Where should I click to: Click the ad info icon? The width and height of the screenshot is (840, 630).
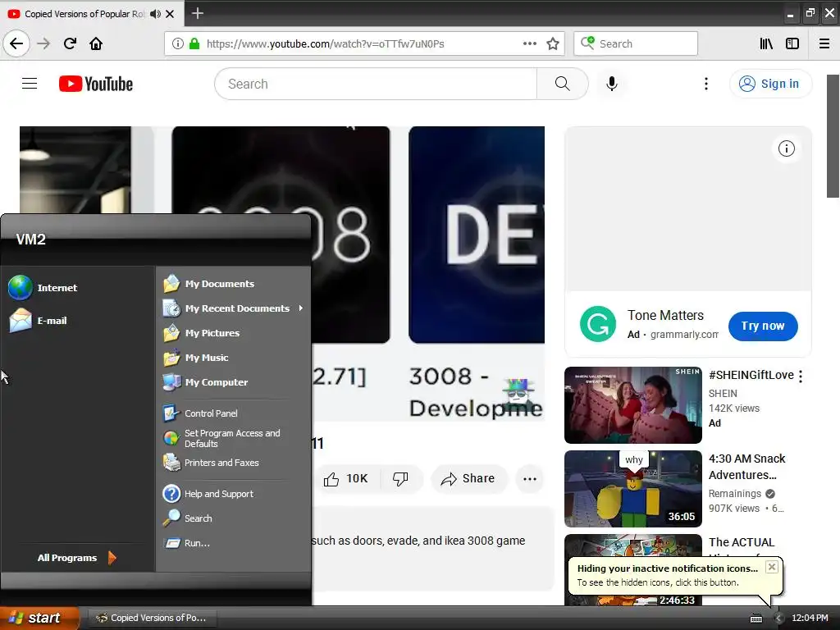[x=787, y=148]
